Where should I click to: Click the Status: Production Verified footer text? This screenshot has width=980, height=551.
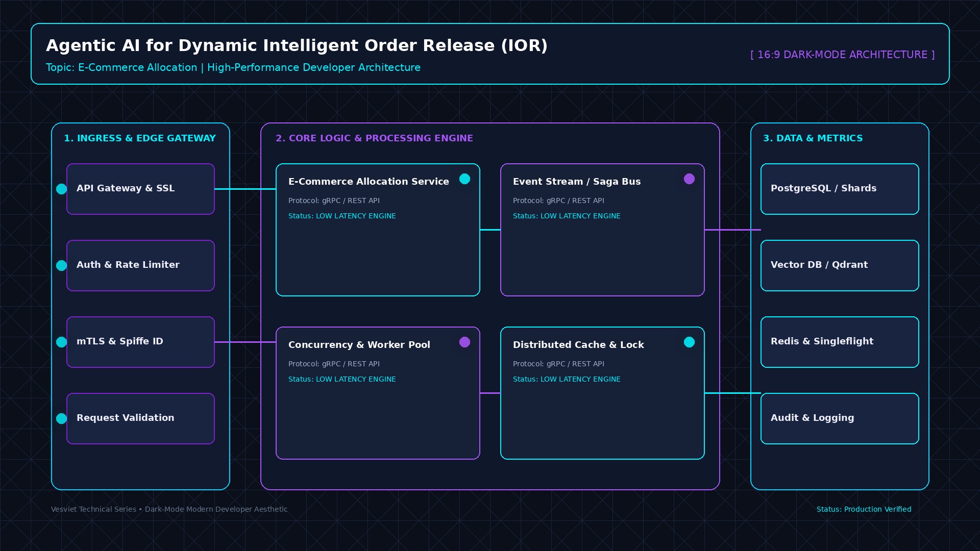tap(864, 509)
